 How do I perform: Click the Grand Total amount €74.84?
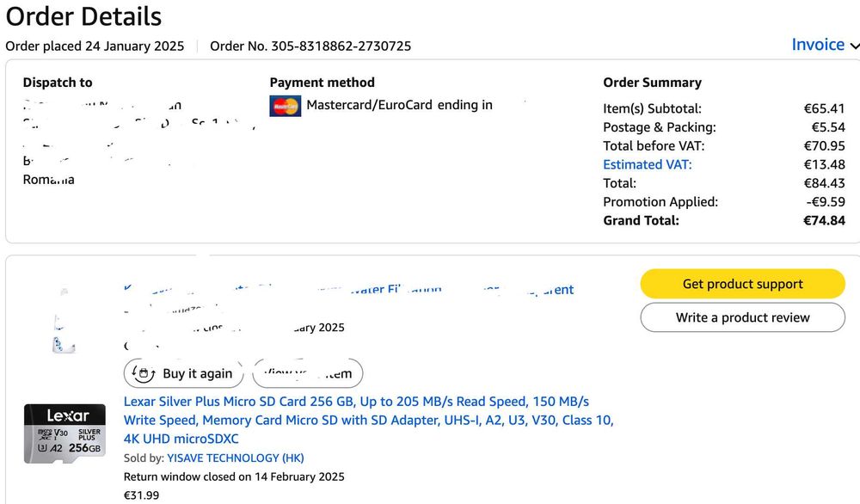pyautogui.click(x=824, y=220)
